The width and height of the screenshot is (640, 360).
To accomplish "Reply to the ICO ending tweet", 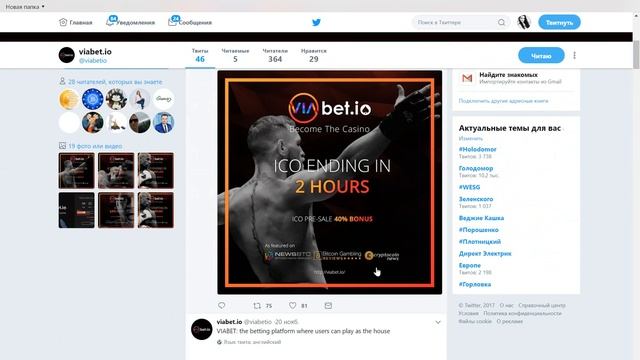I will (222, 305).
